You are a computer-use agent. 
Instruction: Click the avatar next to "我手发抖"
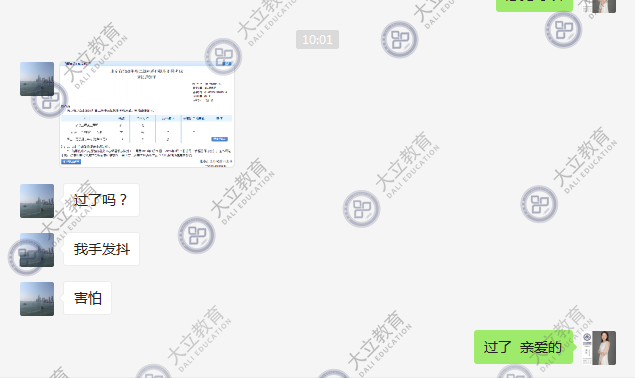[37, 250]
